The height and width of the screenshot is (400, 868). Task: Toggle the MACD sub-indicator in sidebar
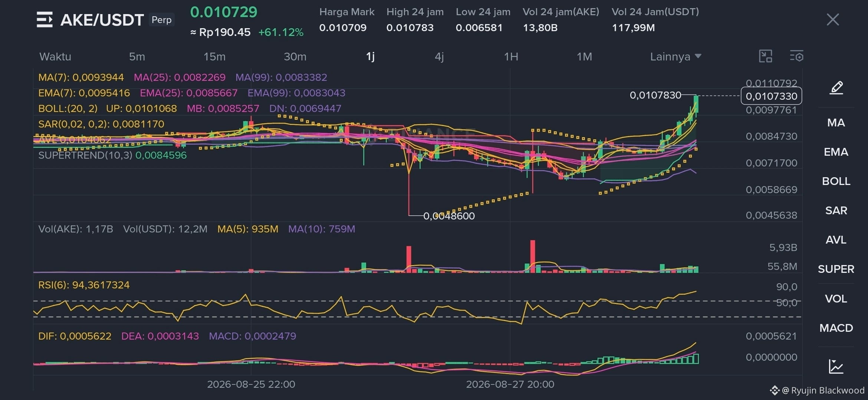(836, 328)
